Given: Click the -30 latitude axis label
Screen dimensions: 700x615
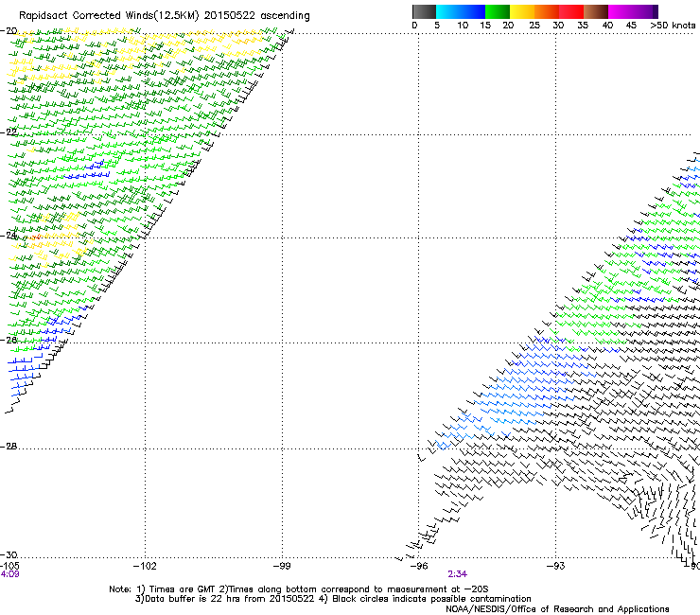Looking at the screenshot, I should [9, 554].
